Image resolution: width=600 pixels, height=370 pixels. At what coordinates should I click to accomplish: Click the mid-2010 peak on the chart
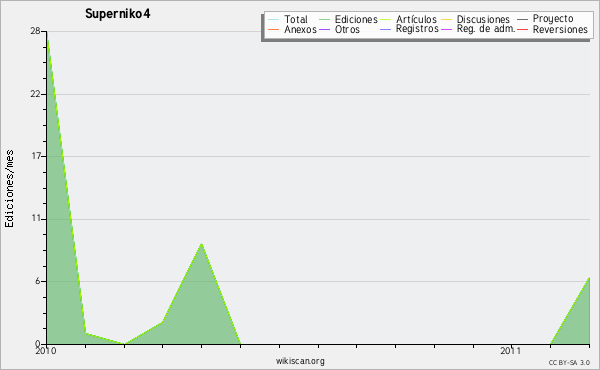coord(201,243)
